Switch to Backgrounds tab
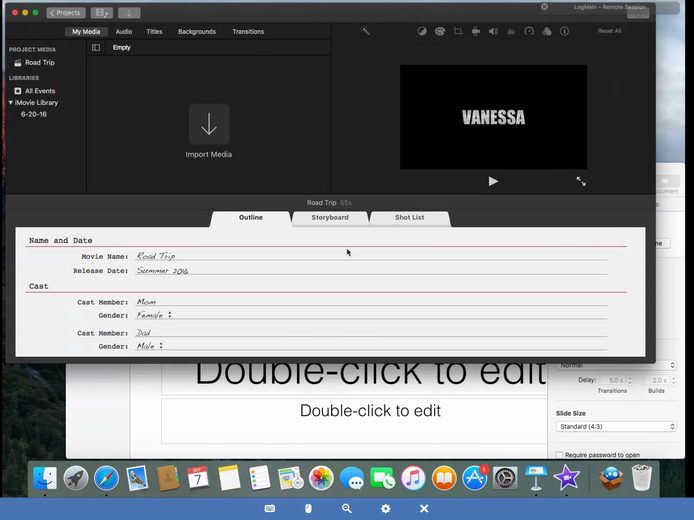Screen dimensions: 694x520 coord(197,31)
